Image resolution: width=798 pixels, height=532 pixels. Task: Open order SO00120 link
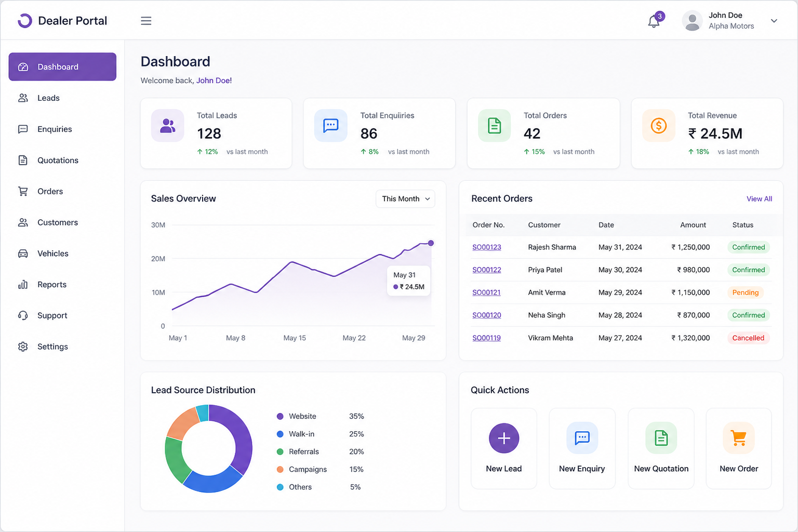[x=487, y=315]
